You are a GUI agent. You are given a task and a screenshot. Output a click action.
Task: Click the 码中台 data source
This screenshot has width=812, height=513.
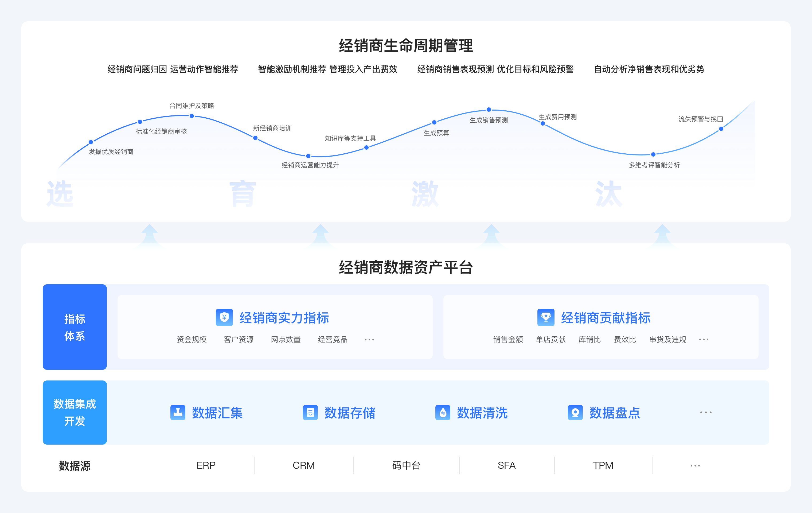point(406,465)
